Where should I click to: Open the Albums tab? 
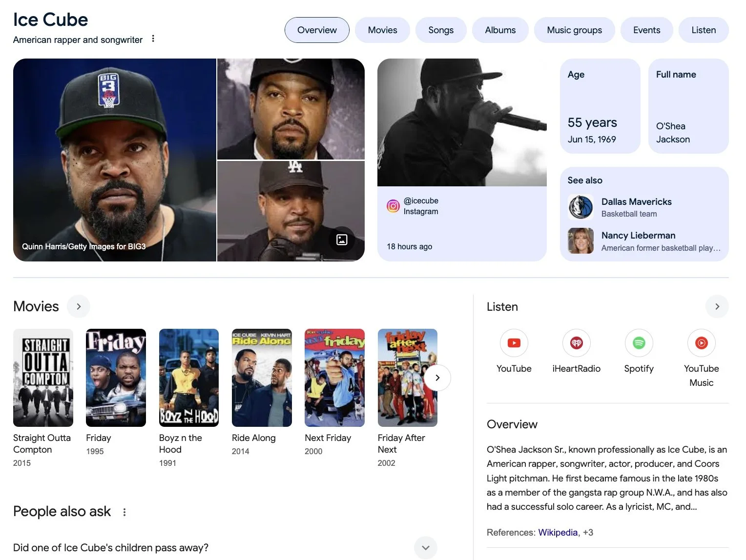pyautogui.click(x=500, y=30)
